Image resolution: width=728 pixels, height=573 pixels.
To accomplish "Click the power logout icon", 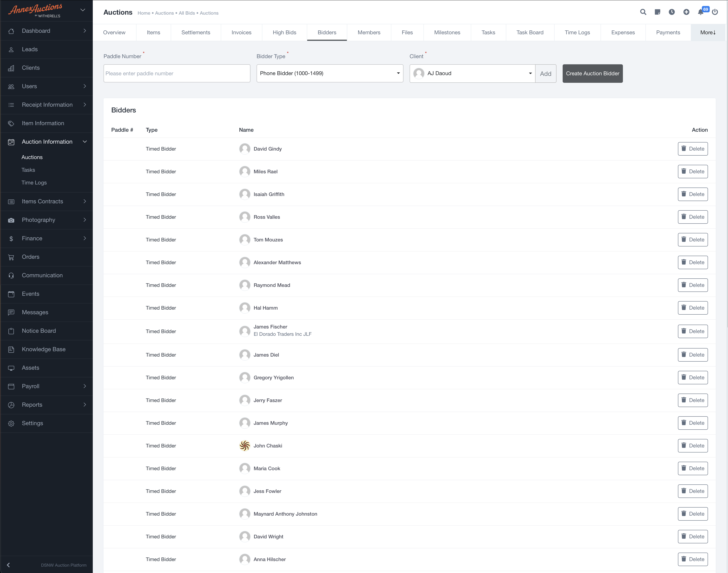I will click(x=715, y=12).
